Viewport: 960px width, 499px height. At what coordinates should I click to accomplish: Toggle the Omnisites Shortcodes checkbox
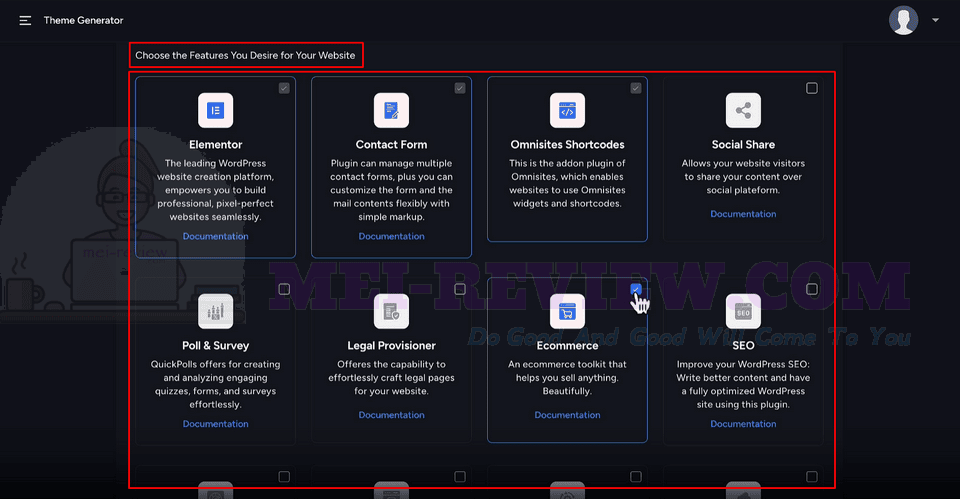(636, 88)
